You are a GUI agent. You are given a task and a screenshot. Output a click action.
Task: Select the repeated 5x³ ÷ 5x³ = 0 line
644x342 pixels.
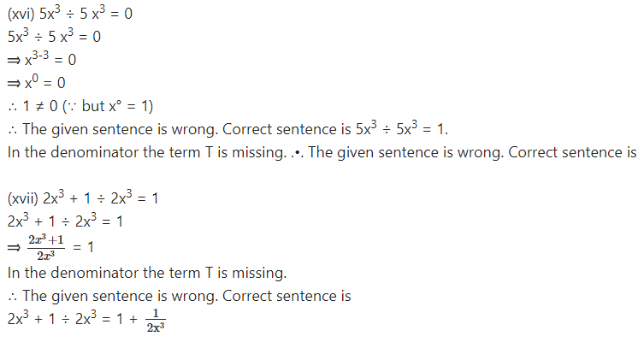(x=54, y=36)
